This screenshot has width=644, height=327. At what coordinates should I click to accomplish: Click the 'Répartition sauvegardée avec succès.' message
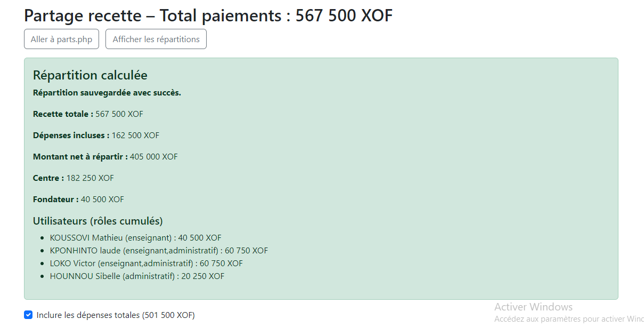coord(107,93)
